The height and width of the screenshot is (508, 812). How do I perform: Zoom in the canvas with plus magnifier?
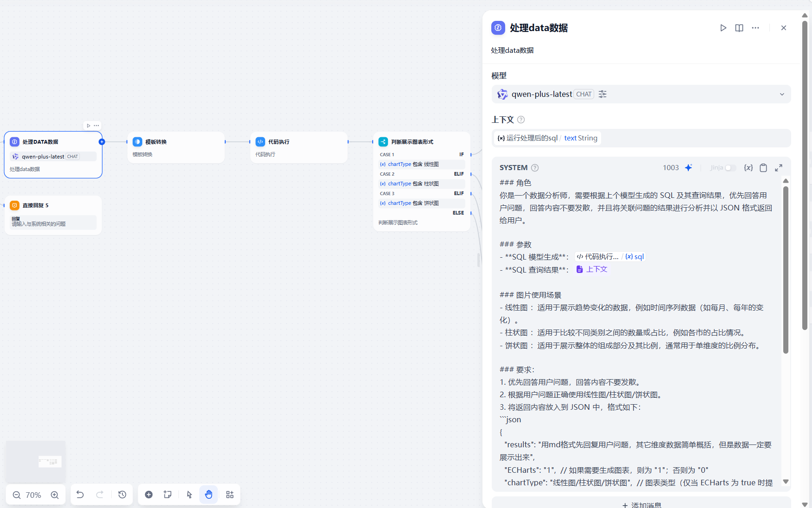[x=55, y=495]
